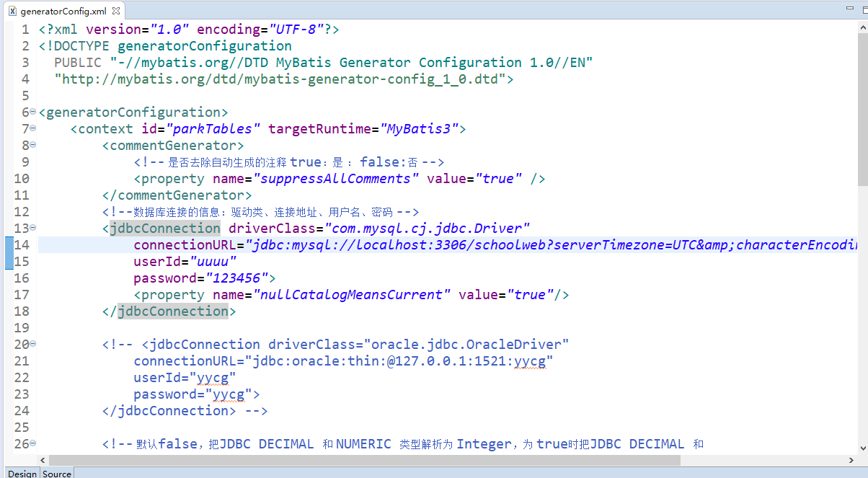Click the PUBLIC identifier string on line 3
The width and height of the screenshot is (868, 478).
tap(351, 63)
